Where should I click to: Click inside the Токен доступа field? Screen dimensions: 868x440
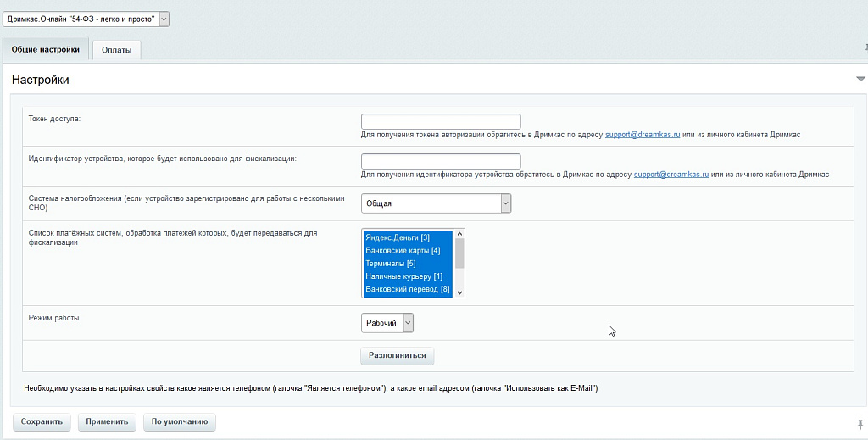coord(441,121)
